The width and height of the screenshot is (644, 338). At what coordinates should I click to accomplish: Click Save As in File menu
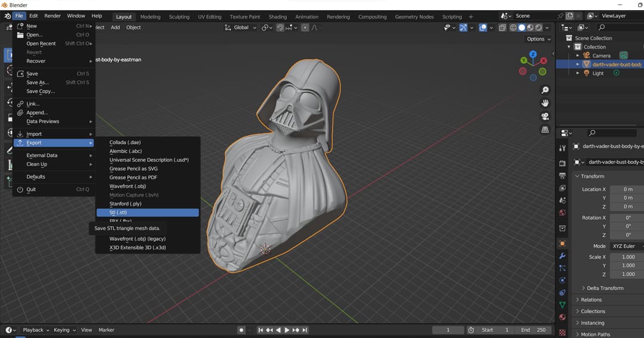[x=54, y=82]
